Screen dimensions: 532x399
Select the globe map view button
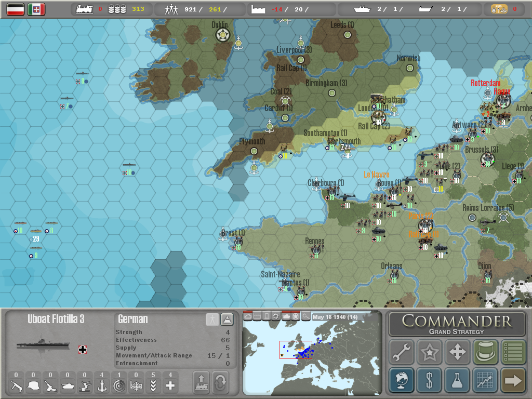pos(402,380)
